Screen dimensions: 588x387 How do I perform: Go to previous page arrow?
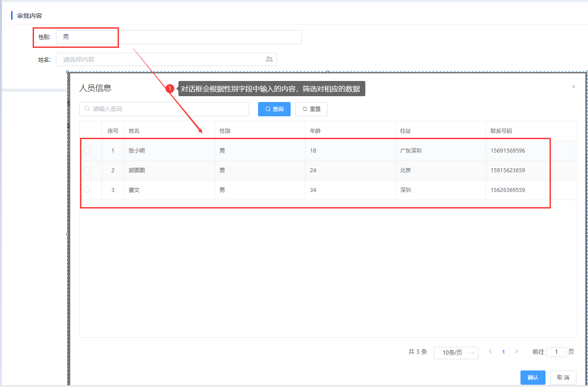491,352
